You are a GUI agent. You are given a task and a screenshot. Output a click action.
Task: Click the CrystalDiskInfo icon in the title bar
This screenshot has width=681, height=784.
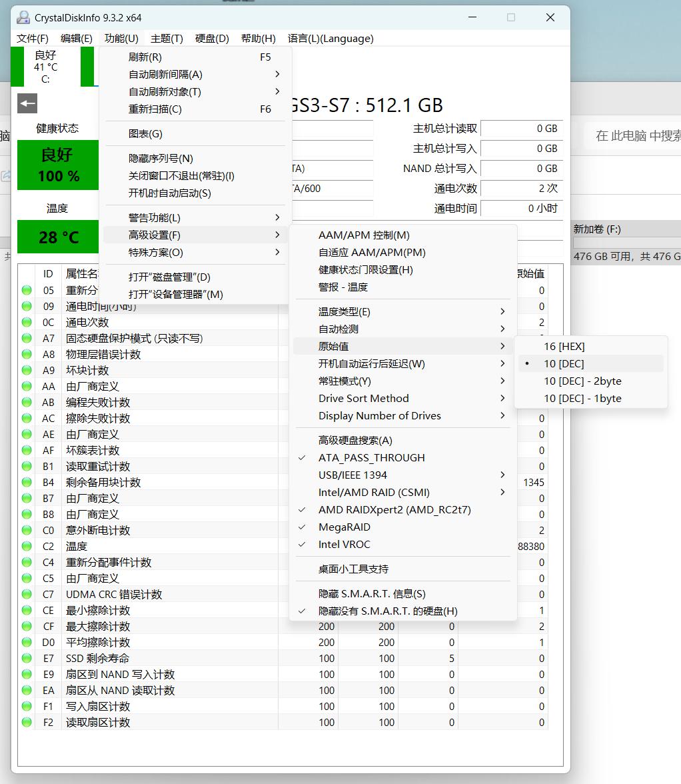(24, 17)
